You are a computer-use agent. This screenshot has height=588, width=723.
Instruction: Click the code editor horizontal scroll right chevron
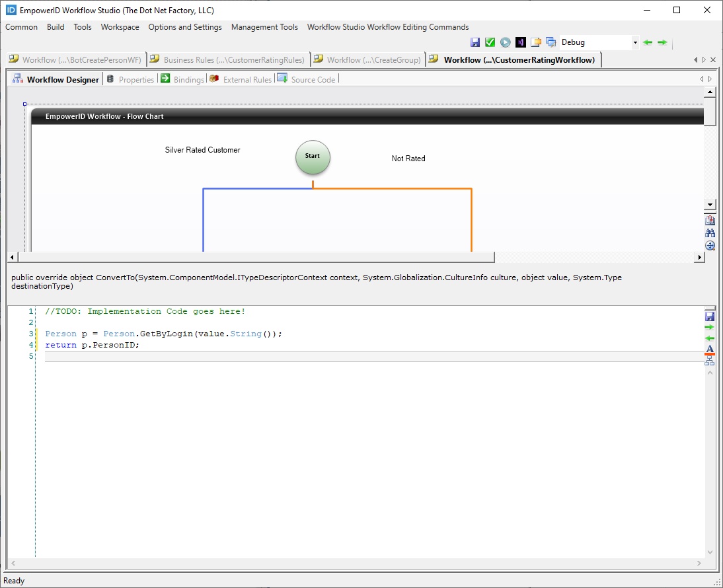[699, 563]
